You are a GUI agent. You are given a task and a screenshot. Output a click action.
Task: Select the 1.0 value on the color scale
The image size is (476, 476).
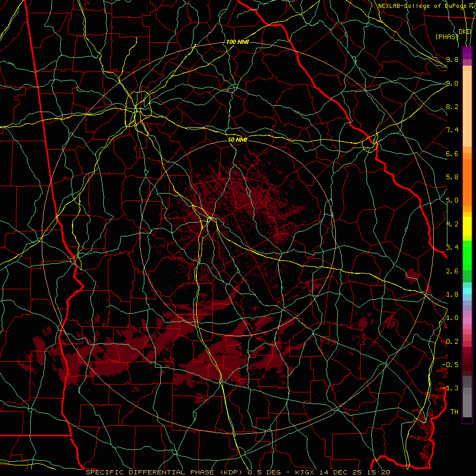point(452,318)
